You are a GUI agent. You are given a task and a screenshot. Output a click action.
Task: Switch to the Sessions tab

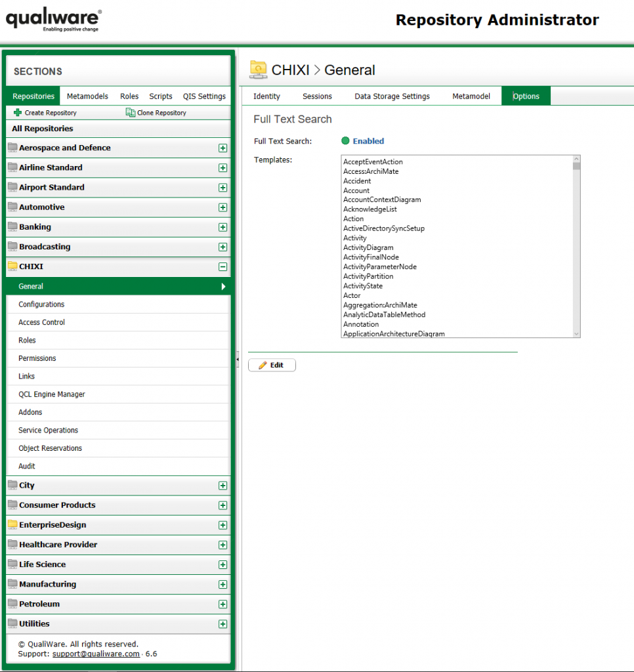point(317,96)
